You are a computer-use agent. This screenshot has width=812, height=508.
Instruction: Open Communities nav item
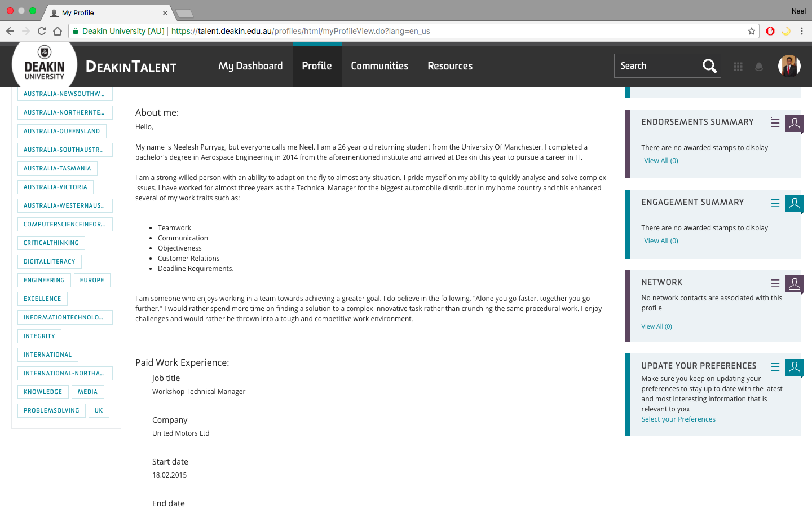[x=379, y=66]
